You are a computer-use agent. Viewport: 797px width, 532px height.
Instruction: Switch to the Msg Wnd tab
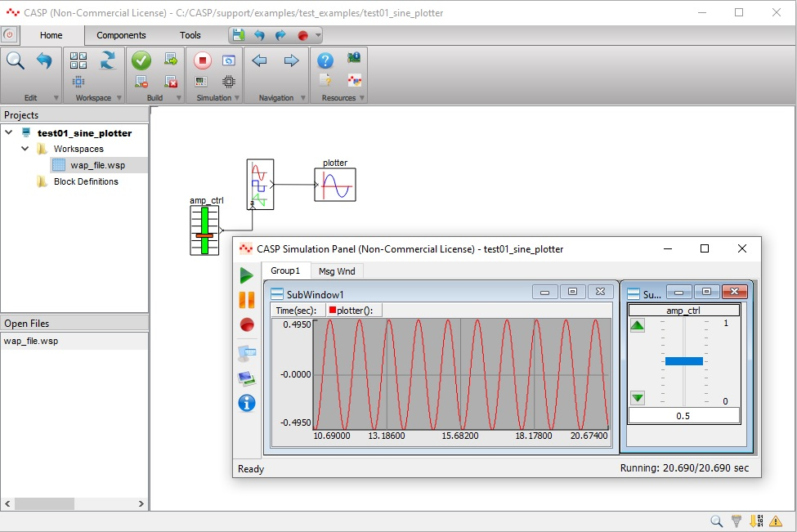point(337,271)
